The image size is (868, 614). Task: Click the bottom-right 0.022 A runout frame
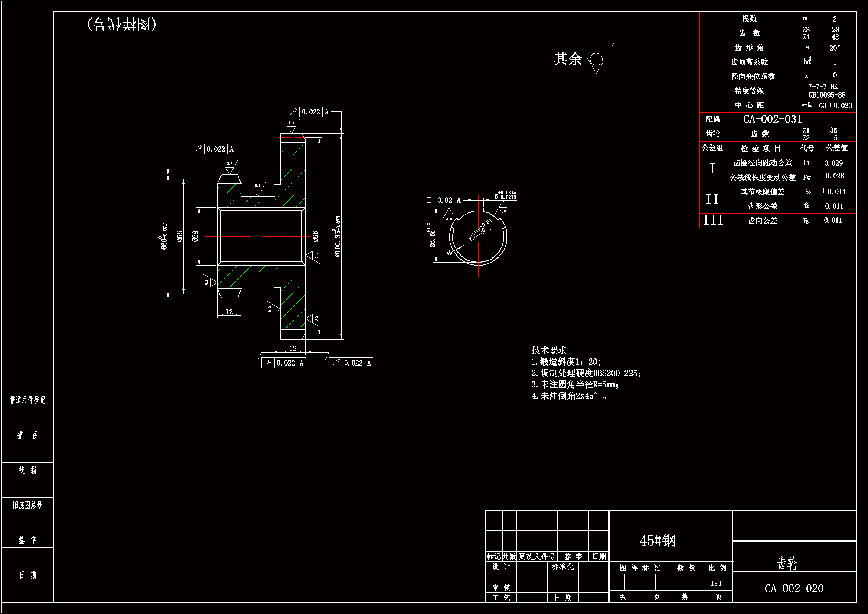coord(351,363)
